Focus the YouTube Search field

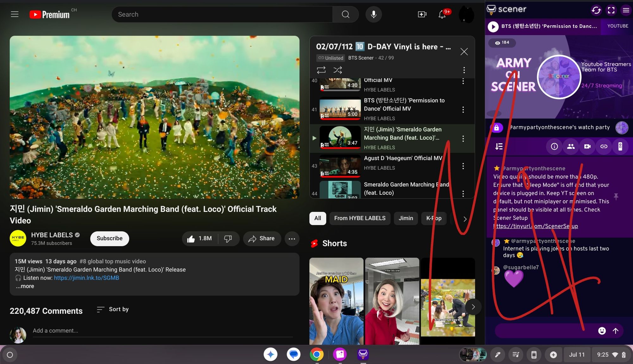(222, 14)
